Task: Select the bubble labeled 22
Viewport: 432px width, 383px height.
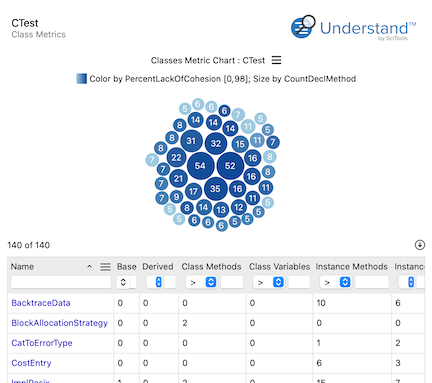Action: coord(176,157)
